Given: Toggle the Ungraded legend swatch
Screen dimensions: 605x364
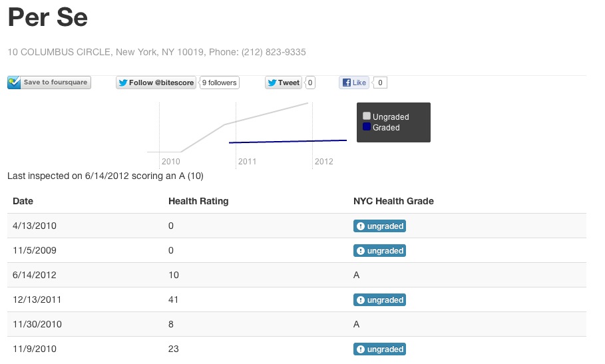Looking at the screenshot, I should click(x=367, y=116).
